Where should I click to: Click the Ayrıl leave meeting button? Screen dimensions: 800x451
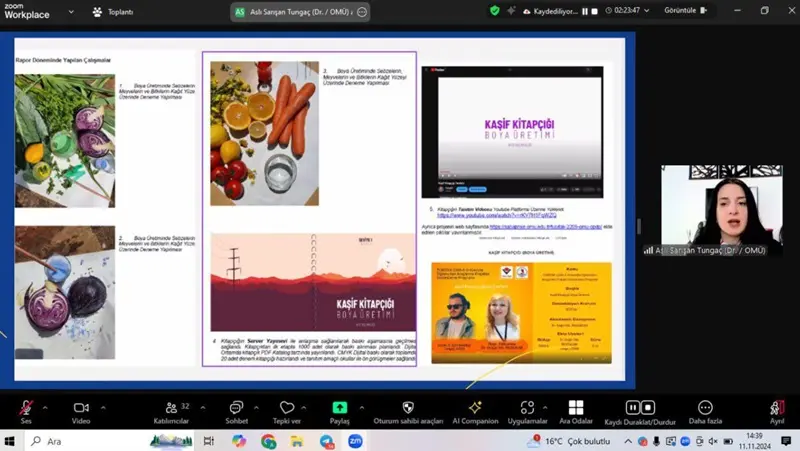(x=777, y=409)
